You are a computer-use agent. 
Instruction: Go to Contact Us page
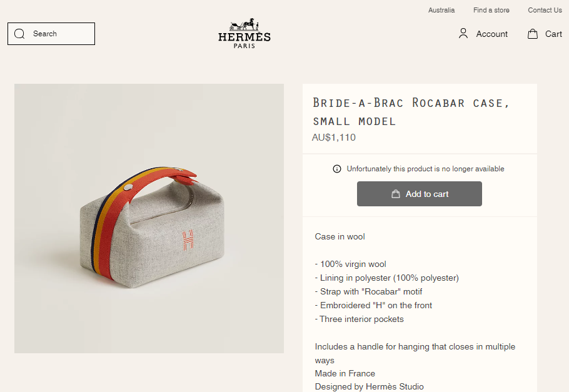pos(545,10)
